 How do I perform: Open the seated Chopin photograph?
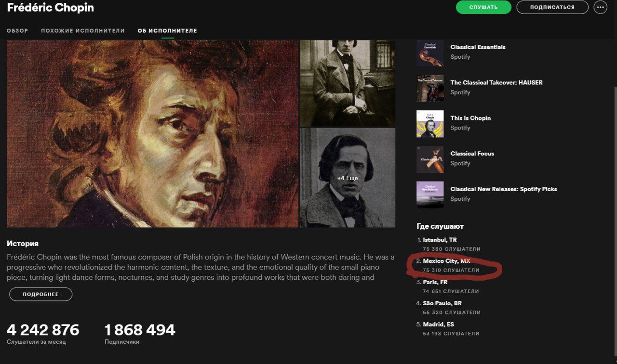pos(348,83)
